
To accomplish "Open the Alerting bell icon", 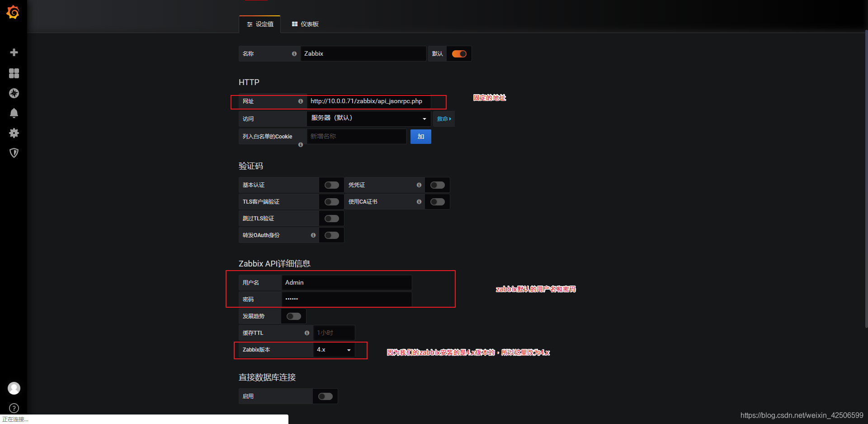I will pyautogui.click(x=14, y=113).
